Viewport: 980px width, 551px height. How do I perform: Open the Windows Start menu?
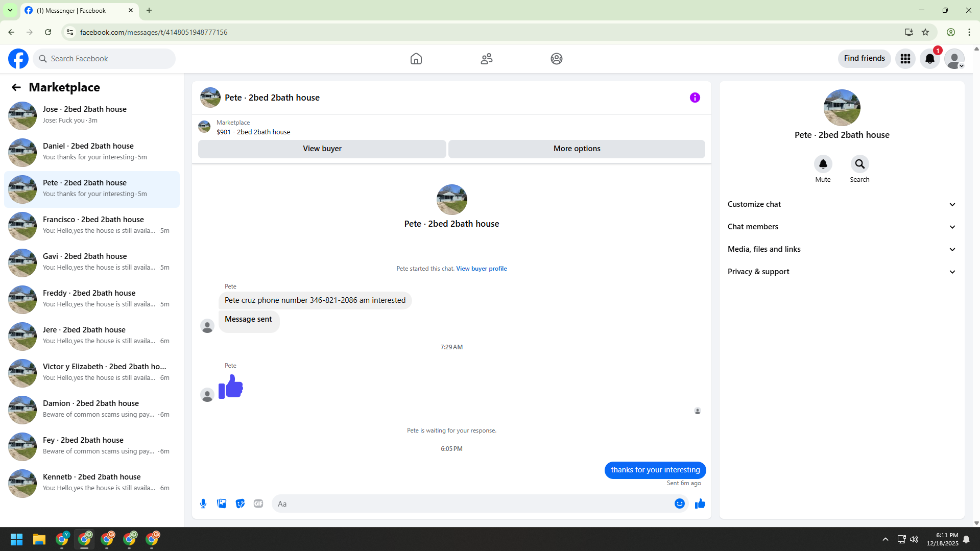tap(16, 539)
